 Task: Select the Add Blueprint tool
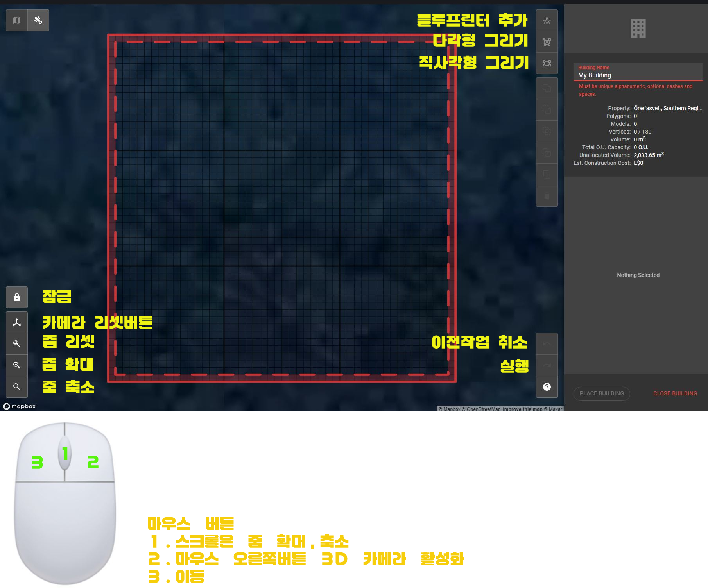[x=547, y=20]
